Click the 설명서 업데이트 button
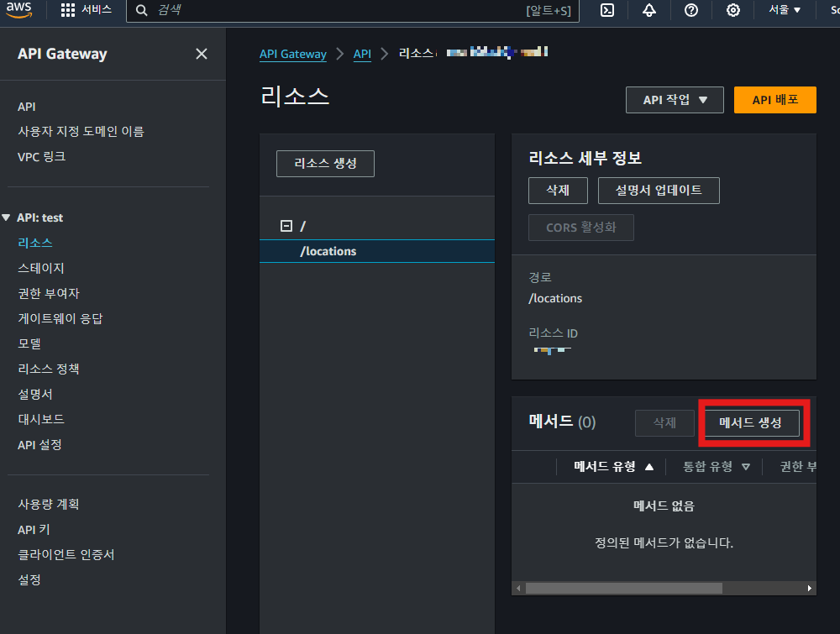The height and width of the screenshot is (634, 840). [659, 191]
